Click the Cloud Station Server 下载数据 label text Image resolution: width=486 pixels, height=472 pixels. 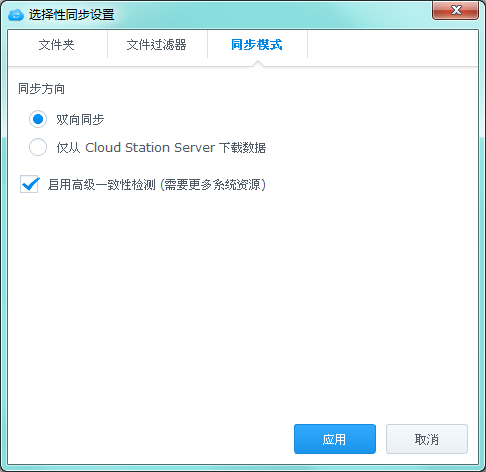click(176, 147)
